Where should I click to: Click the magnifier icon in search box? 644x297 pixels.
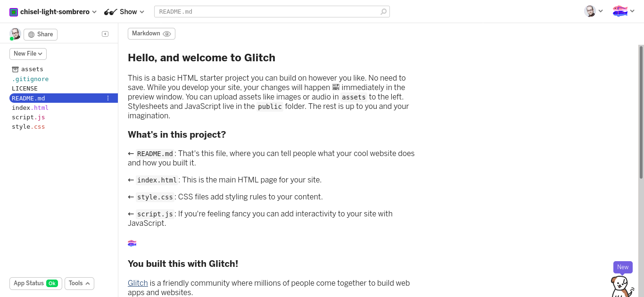[x=384, y=12]
